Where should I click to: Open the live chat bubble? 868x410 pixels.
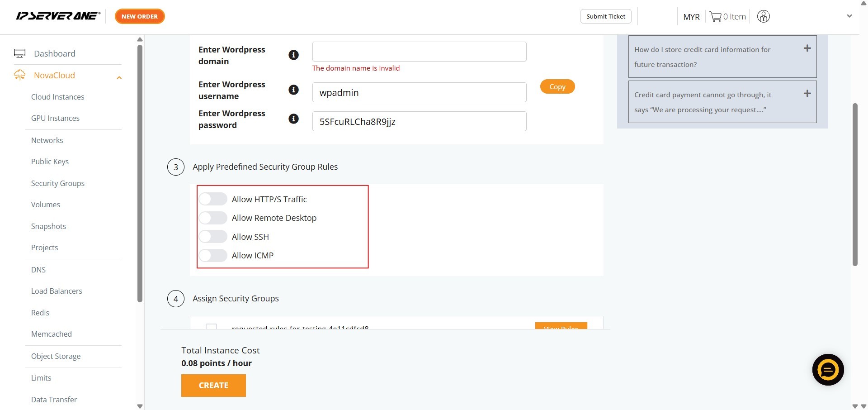(828, 370)
